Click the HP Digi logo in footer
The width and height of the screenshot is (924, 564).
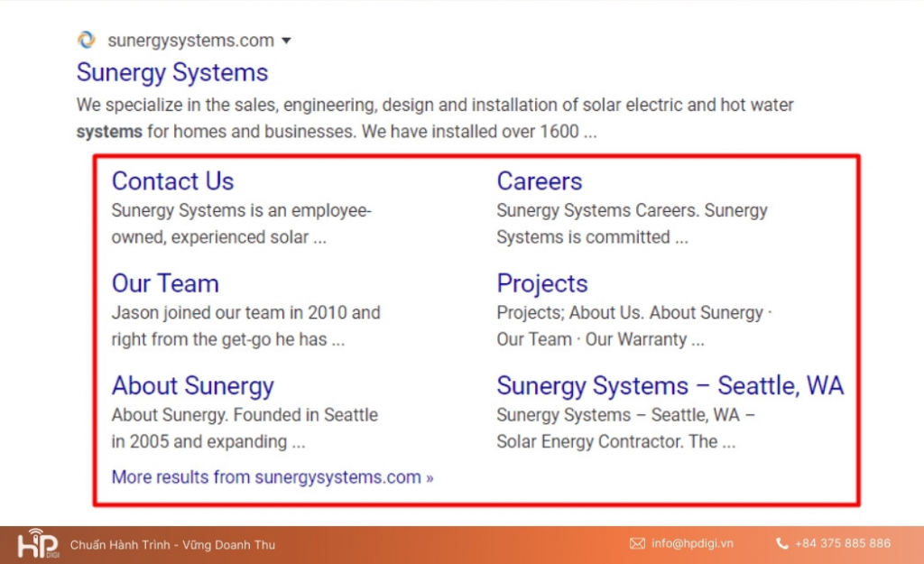[x=38, y=543]
